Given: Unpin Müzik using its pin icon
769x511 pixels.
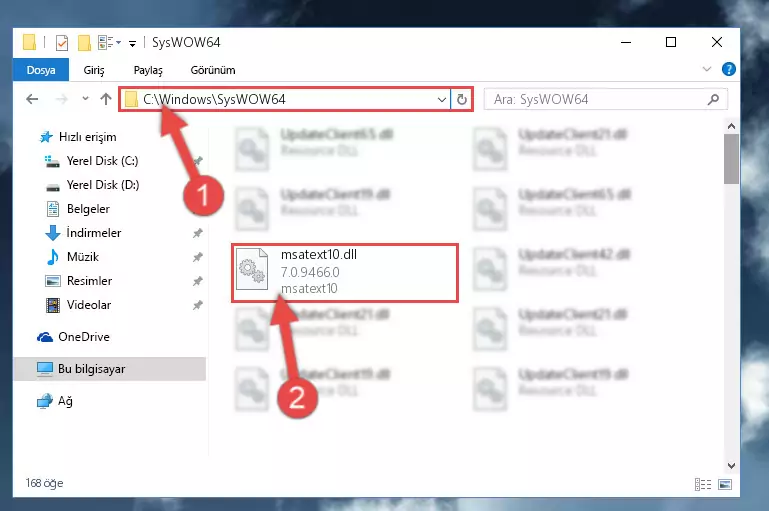Looking at the screenshot, I should [198, 257].
